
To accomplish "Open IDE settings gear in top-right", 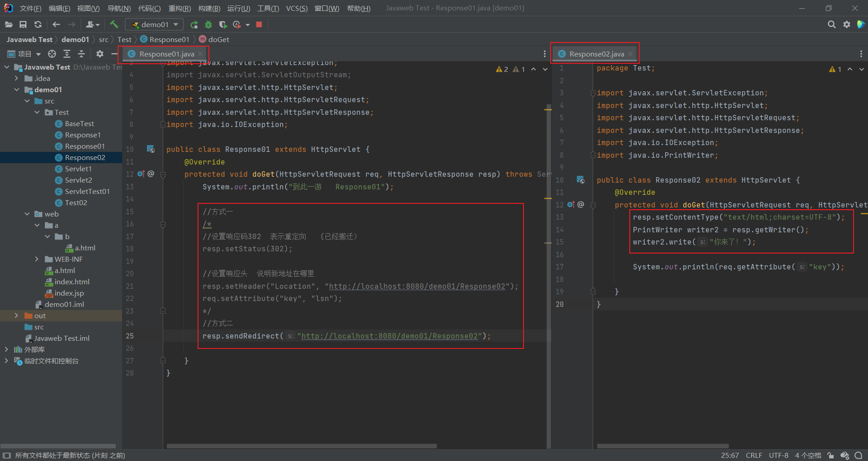I will (x=846, y=24).
